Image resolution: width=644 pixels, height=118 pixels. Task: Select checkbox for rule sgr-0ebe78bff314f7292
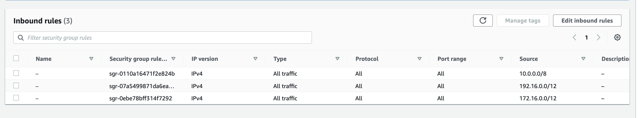[16, 98]
